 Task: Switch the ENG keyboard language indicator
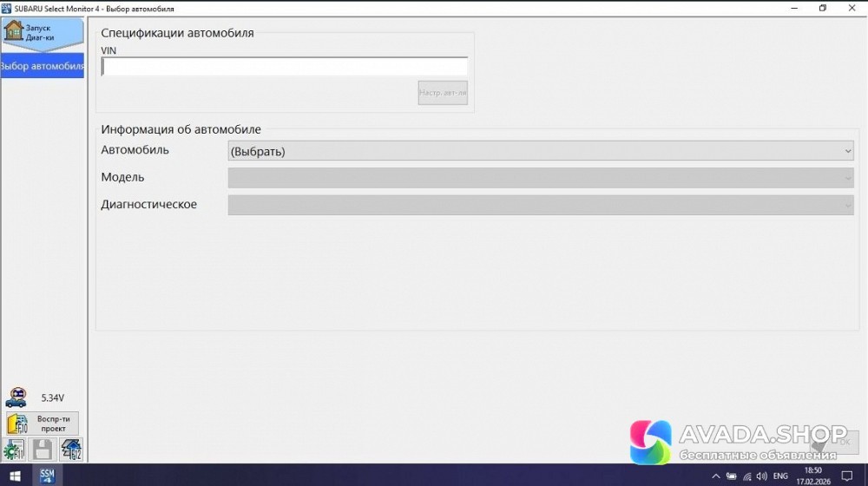click(781, 476)
